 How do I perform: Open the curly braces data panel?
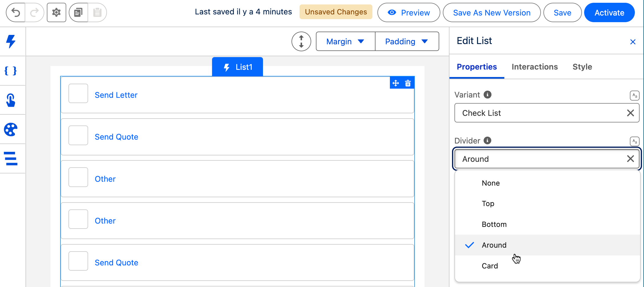tap(11, 71)
